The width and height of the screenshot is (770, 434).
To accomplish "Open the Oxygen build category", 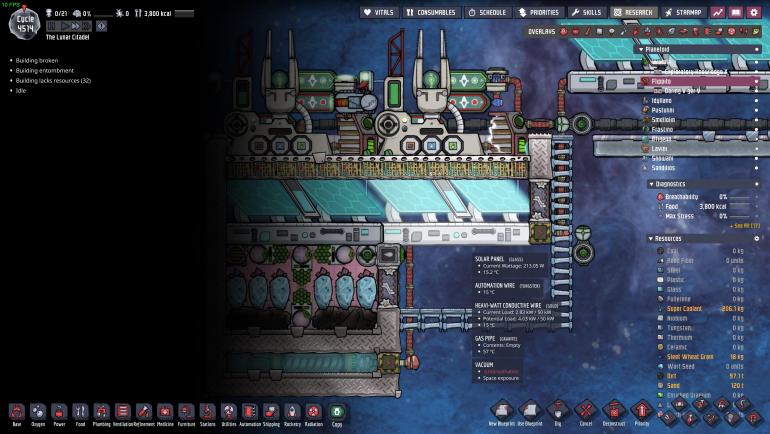I will tap(38, 415).
